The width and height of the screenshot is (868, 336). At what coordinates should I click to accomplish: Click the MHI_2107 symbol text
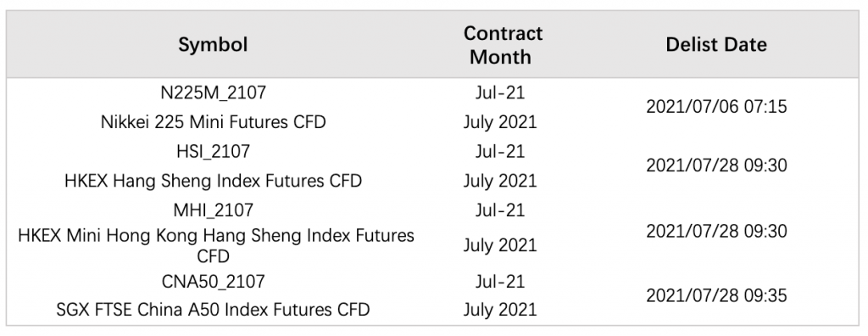213,210
